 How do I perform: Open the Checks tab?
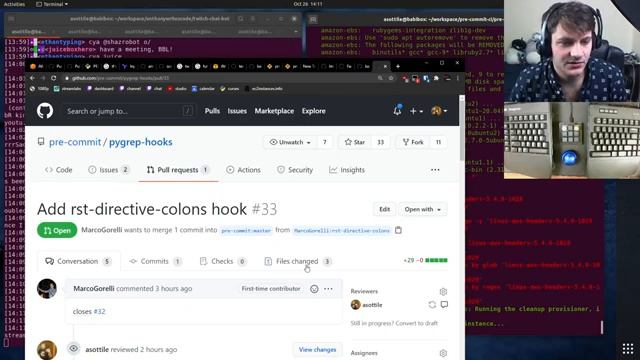[223, 261]
